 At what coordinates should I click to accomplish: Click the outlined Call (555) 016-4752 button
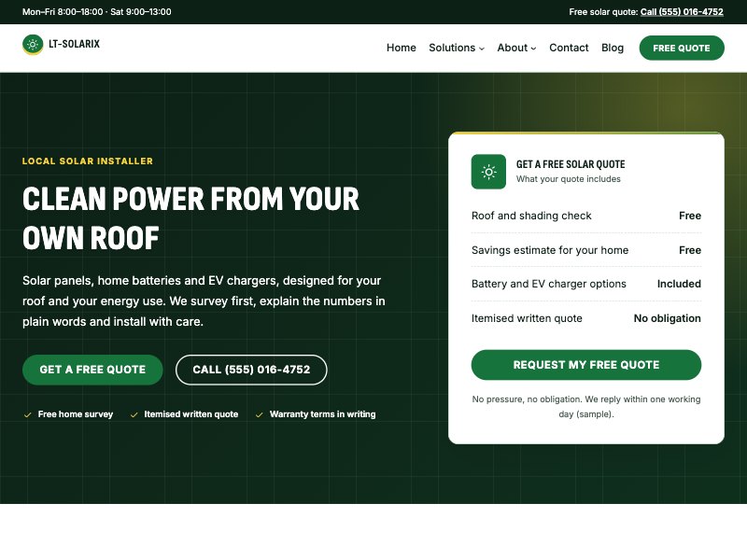tap(251, 370)
